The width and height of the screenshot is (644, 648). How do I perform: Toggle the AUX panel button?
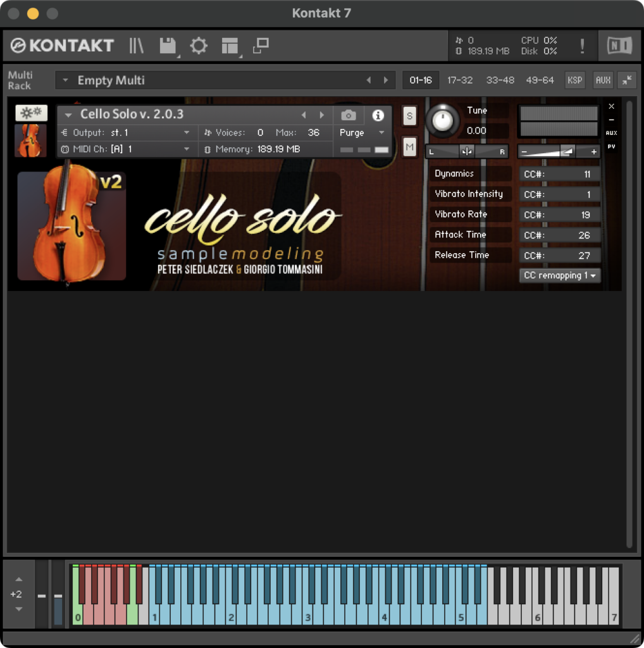tap(603, 80)
